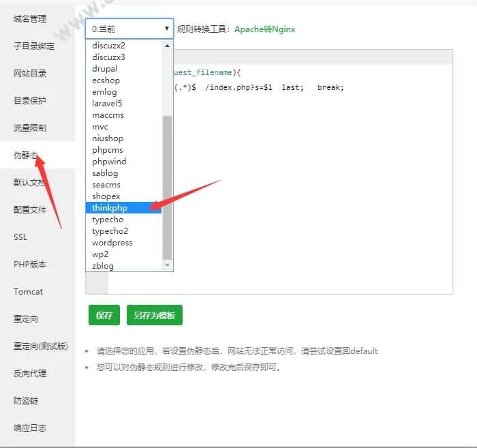Image resolution: width=477 pixels, height=448 pixels.
Task: Select typecho2 rewrite template
Action: (x=110, y=231)
